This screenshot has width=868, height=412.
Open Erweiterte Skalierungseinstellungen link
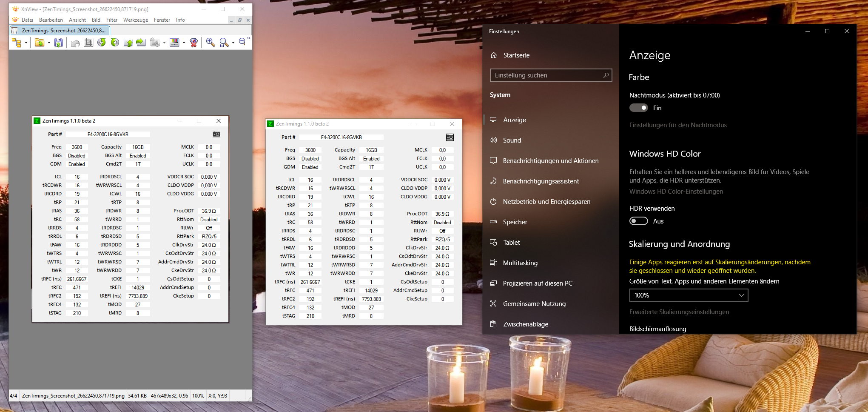(x=679, y=312)
